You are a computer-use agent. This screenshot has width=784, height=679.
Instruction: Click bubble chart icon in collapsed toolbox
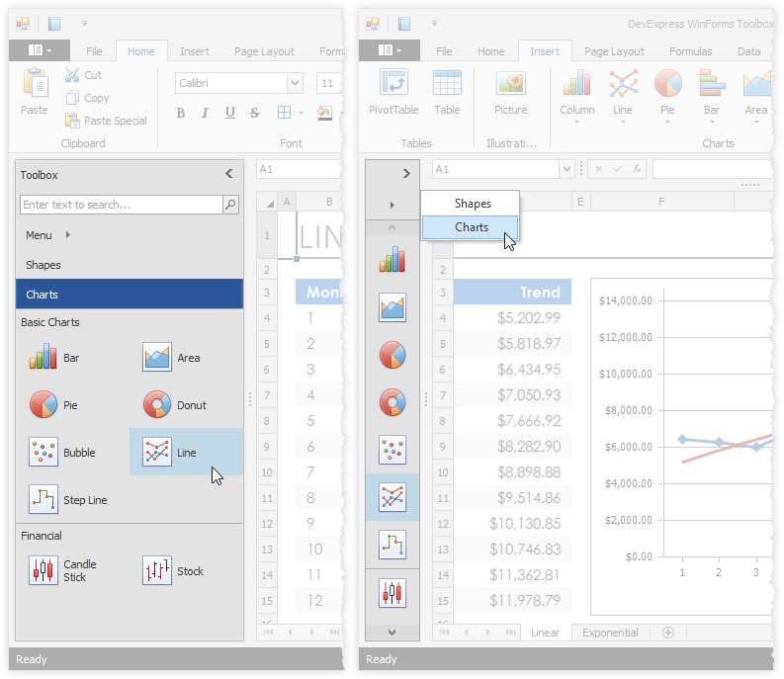point(392,450)
